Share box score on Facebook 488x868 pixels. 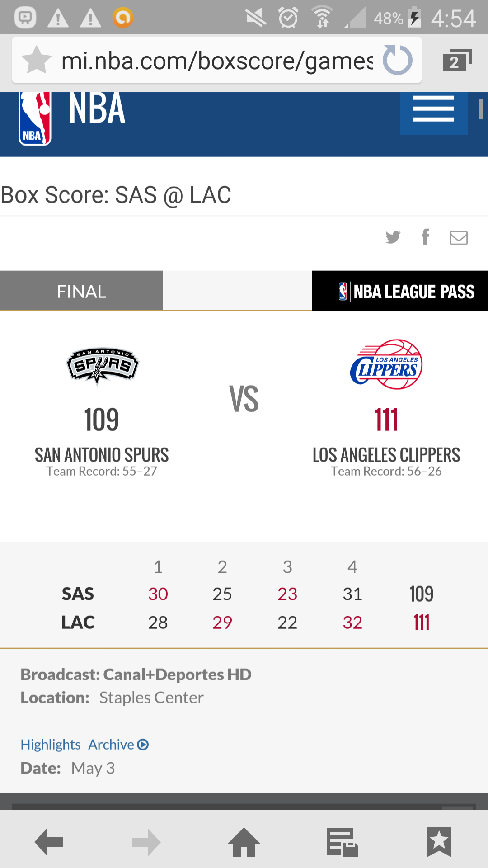click(425, 236)
